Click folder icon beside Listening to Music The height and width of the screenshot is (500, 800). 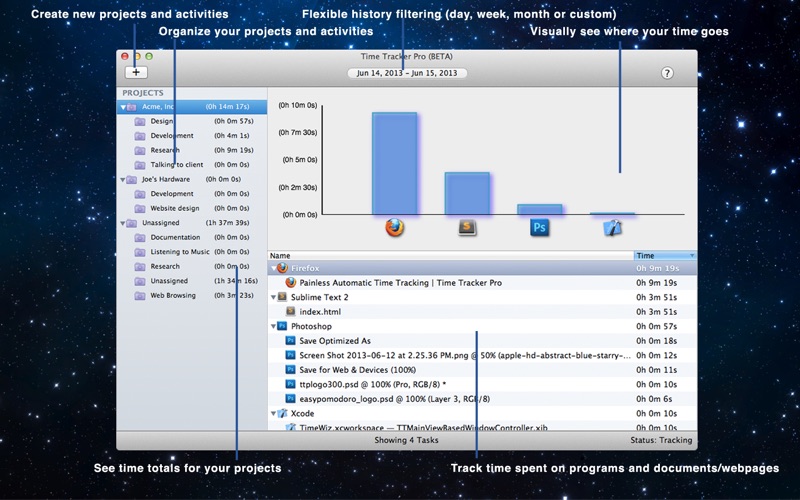click(140, 252)
